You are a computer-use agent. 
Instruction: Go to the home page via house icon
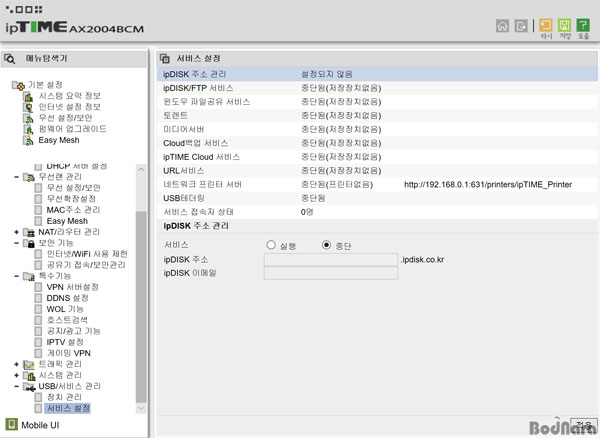[502, 26]
